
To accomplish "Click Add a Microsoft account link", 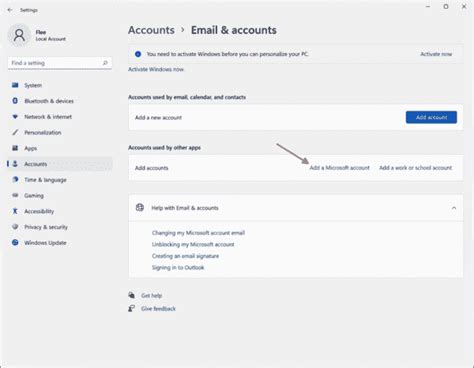I will click(339, 168).
